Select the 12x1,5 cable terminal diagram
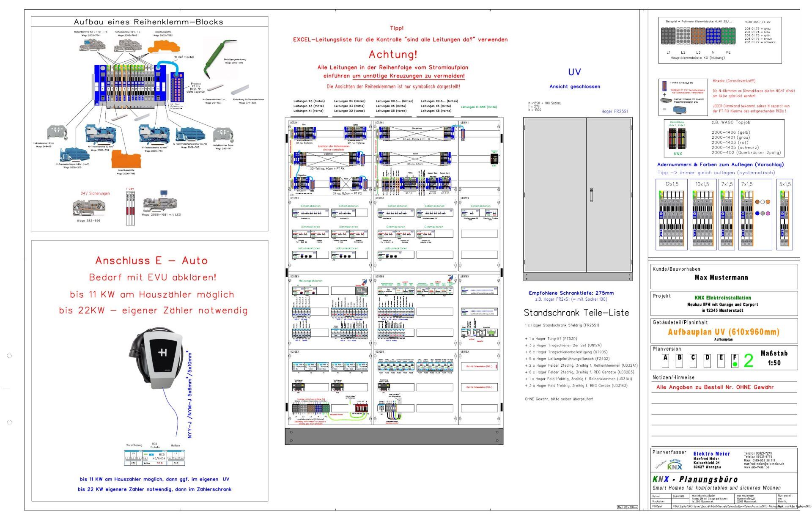 pyautogui.click(x=671, y=217)
